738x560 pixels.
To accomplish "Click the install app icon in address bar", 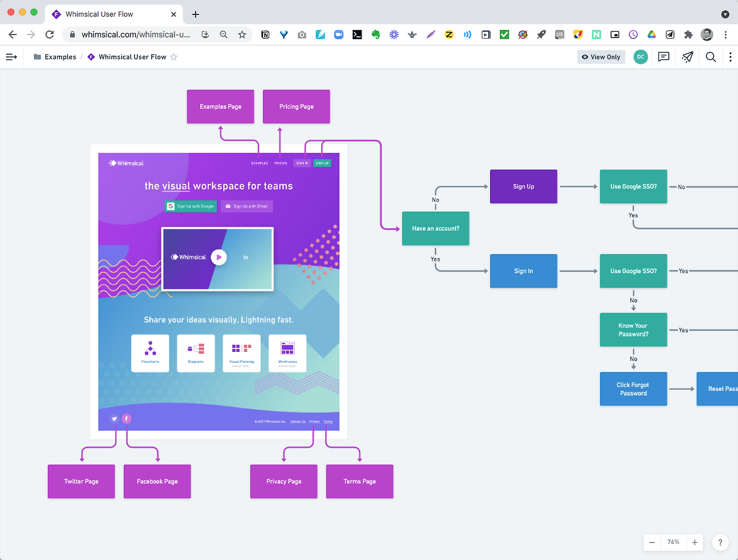I will point(205,35).
